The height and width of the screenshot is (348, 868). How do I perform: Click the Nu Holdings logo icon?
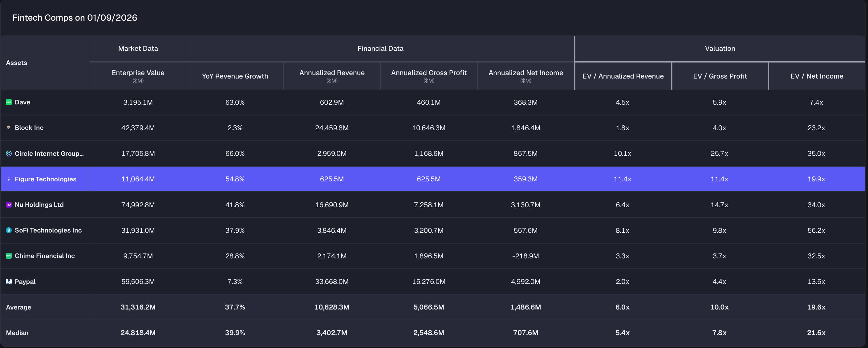coord(9,205)
